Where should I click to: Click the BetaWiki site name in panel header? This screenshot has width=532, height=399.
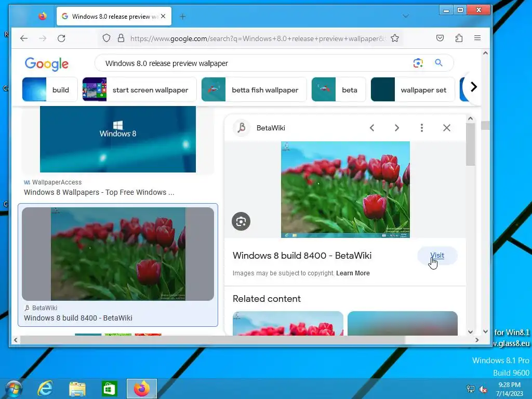[271, 128]
